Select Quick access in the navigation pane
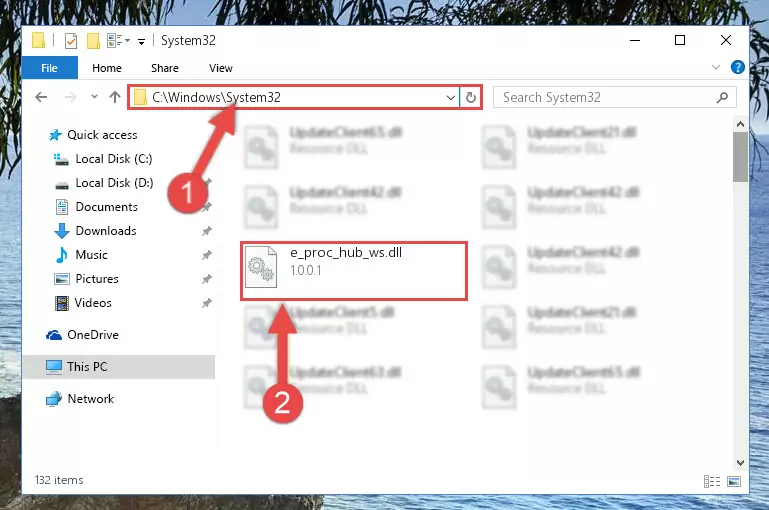 tap(102, 135)
